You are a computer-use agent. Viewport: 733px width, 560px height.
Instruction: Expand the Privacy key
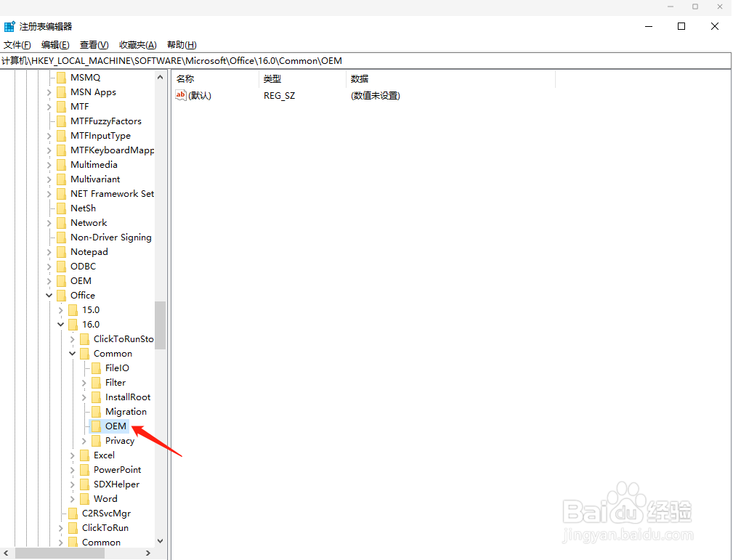coord(84,440)
